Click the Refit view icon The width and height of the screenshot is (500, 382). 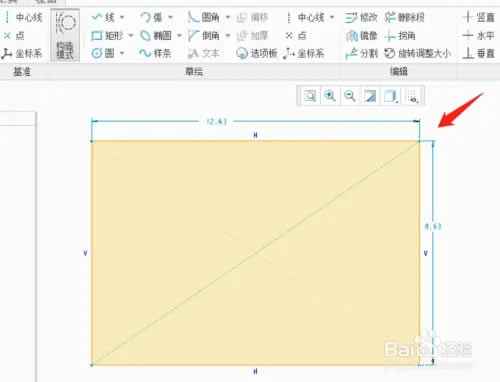[x=310, y=96]
